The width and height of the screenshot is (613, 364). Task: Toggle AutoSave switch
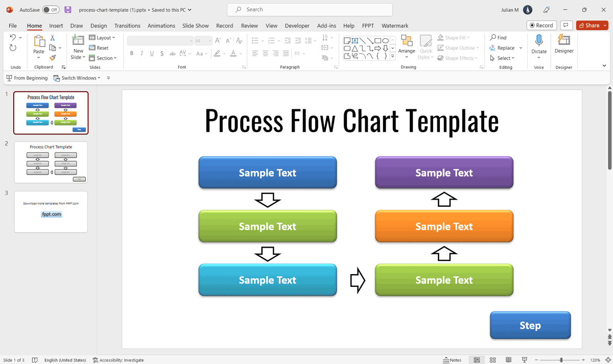pyautogui.click(x=51, y=10)
